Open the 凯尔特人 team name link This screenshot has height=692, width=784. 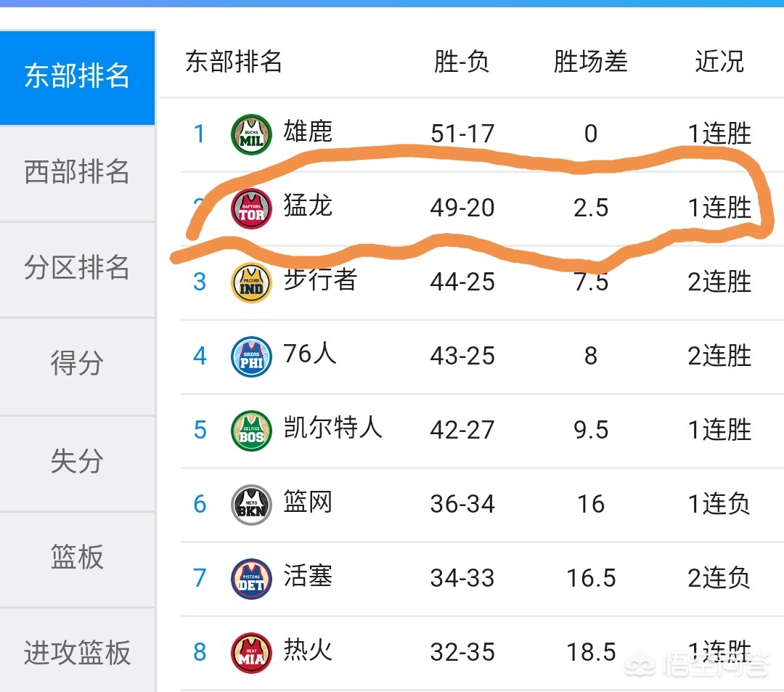coord(332,428)
